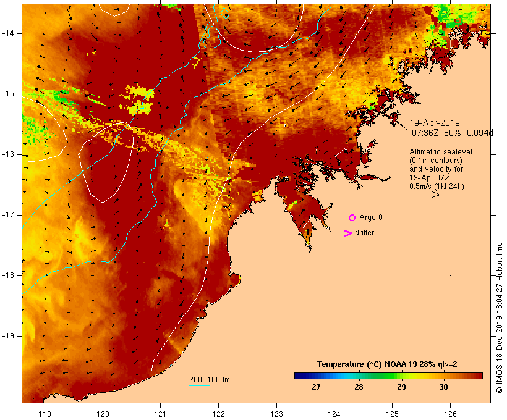Click the 123 longitude axis label
Screen dimensions: 507x420
276,414
